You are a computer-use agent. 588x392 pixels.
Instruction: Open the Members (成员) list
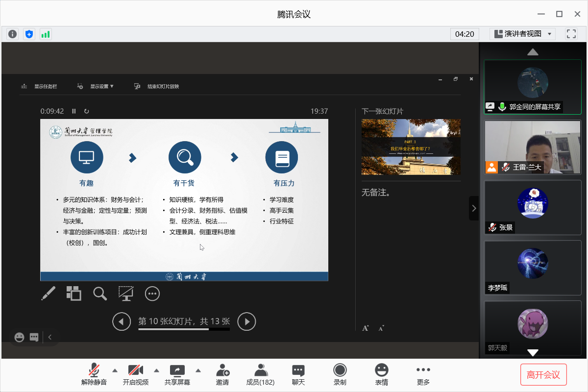pyautogui.click(x=260, y=374)
